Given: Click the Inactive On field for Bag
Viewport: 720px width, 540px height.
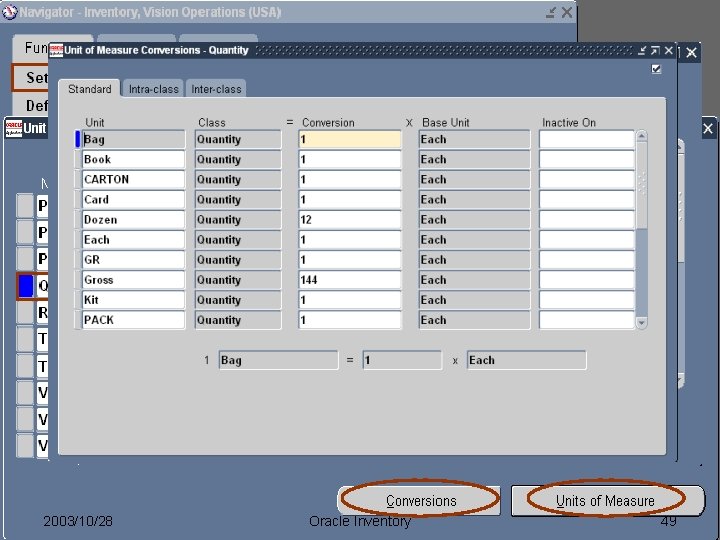Looking at the screenshot, I should (587, 140).
